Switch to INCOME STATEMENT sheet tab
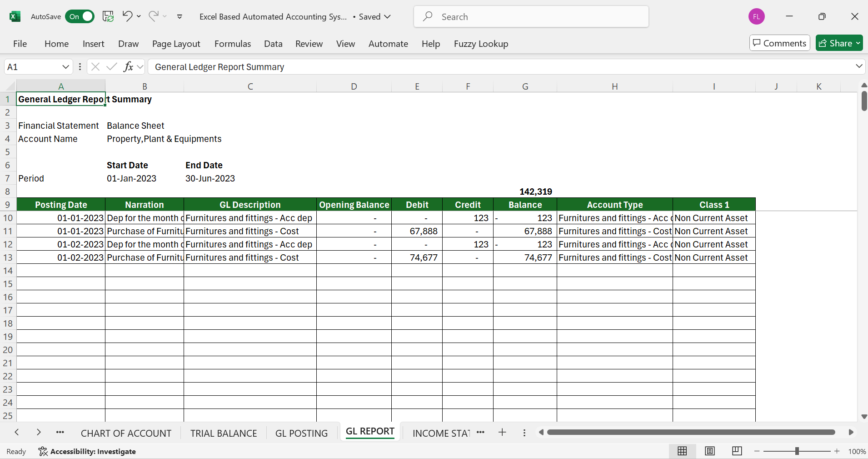Viewport: 868px width, 459px height. coord(440,433)
